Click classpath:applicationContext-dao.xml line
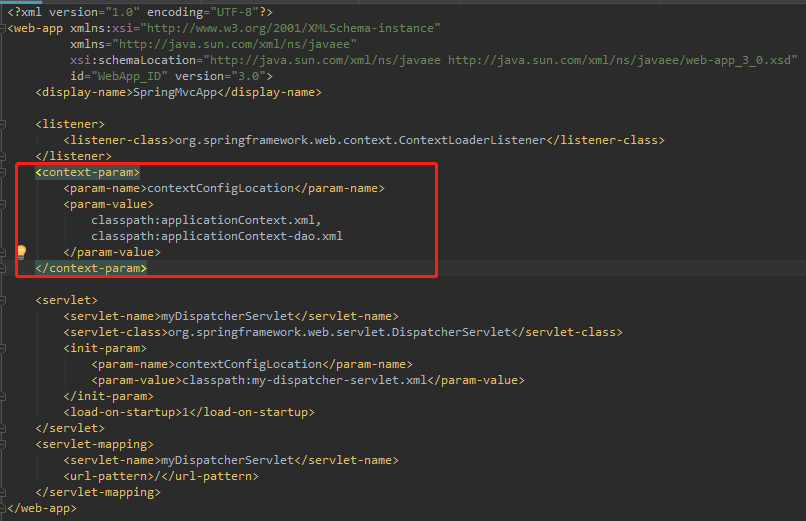Screen dimensions: 806x521 [x=217, y=236]
